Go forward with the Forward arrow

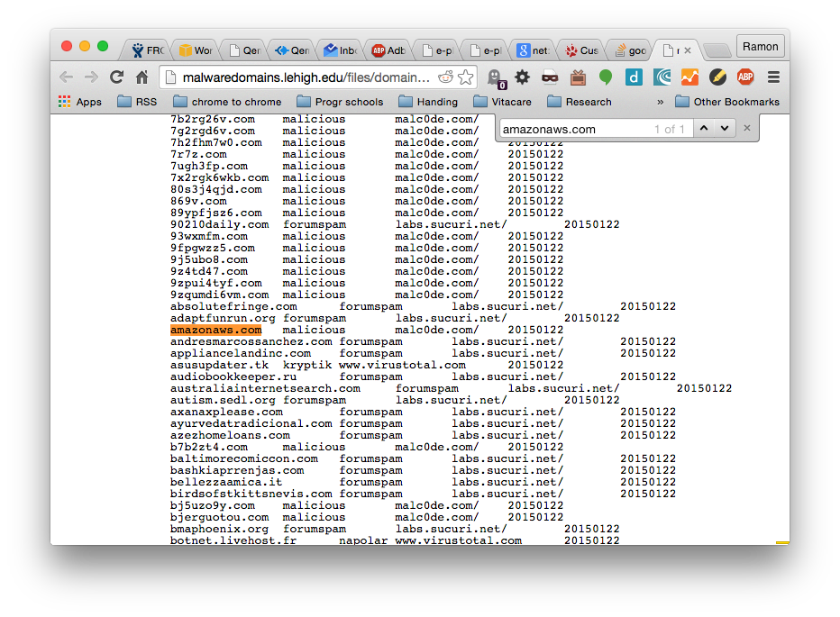[x=91, y=77]
